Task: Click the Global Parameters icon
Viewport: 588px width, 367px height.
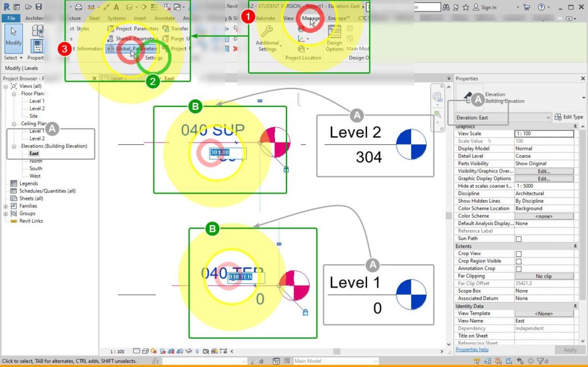Action: [111, 49]
